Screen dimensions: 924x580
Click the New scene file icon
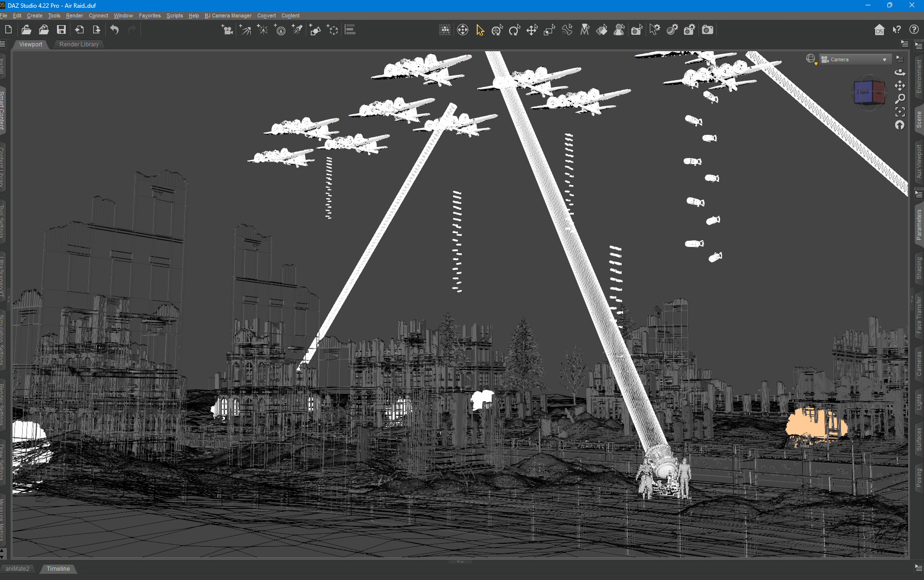click(x=8, y=30)
